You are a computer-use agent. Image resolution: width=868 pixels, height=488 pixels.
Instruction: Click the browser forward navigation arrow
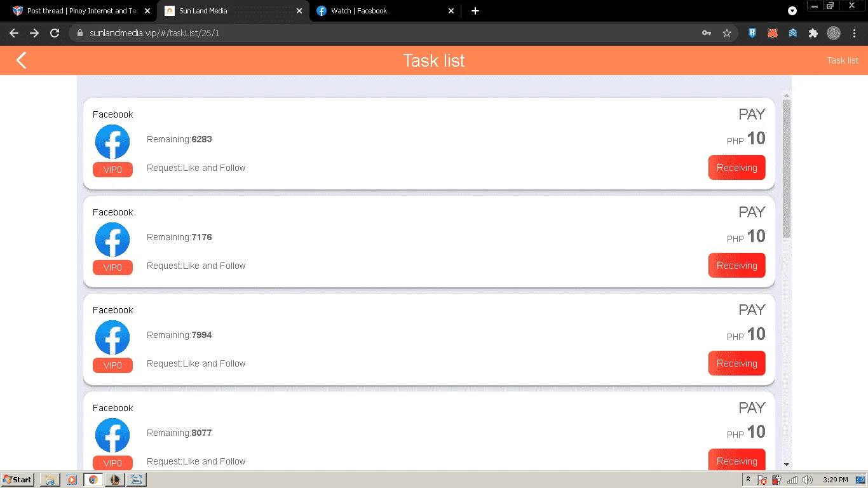tap(34, 33)
